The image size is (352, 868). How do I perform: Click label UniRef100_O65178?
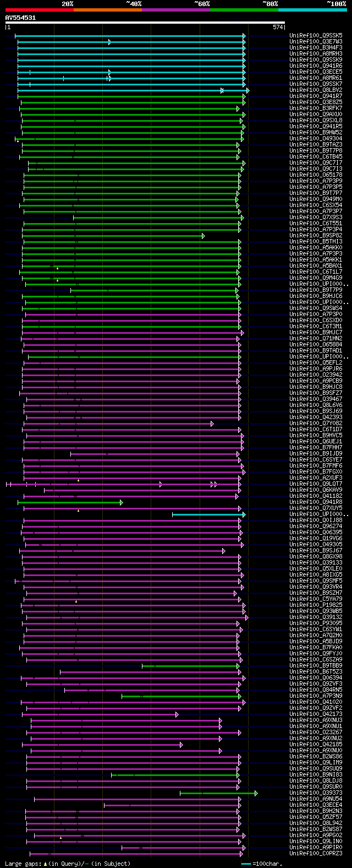(x=316, y=175)
